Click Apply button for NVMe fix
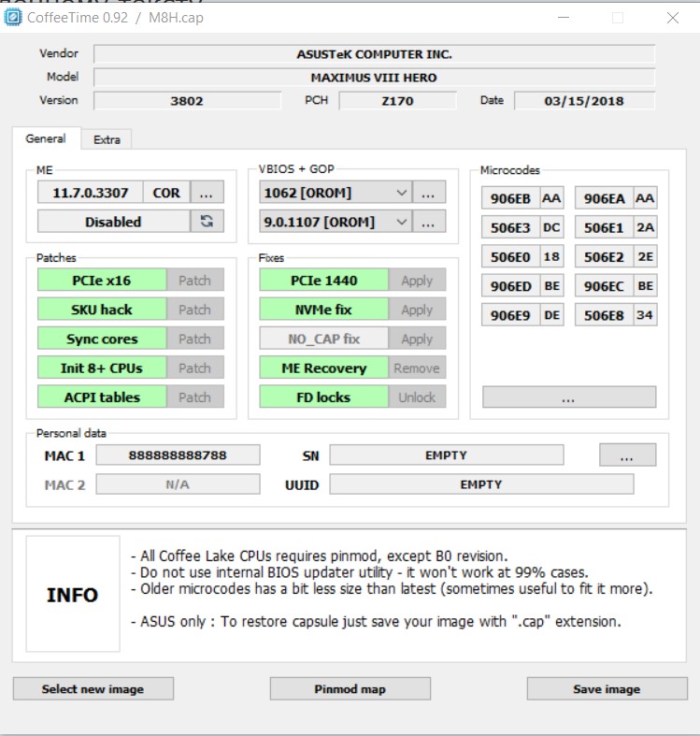This screenshot has height=736, width=700. click(417, 310)
